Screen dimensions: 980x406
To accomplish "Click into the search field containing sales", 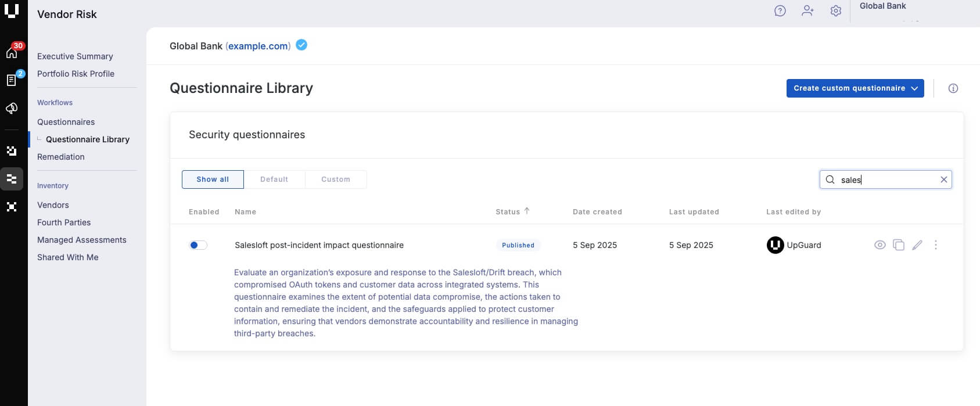I will click(885, 179).
